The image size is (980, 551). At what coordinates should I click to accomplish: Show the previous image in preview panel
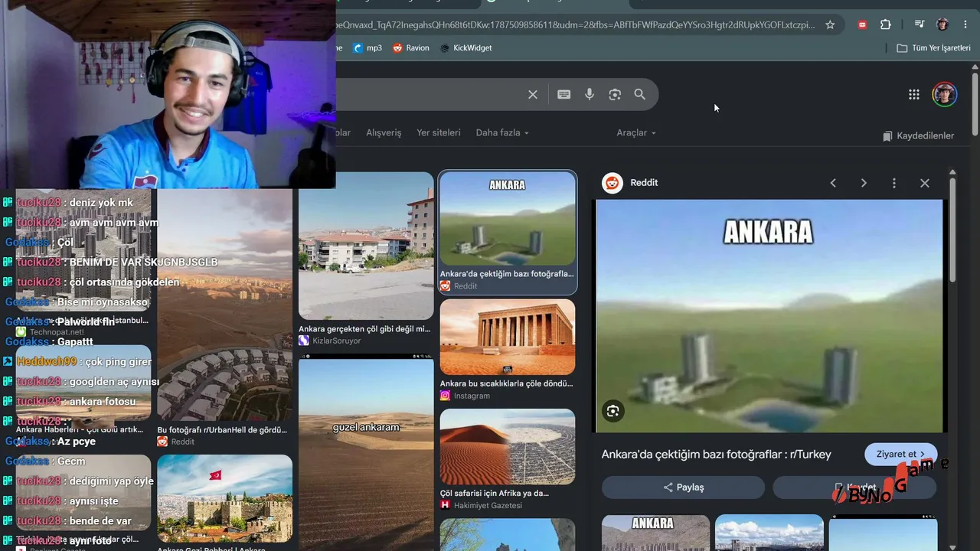[833, 183]
